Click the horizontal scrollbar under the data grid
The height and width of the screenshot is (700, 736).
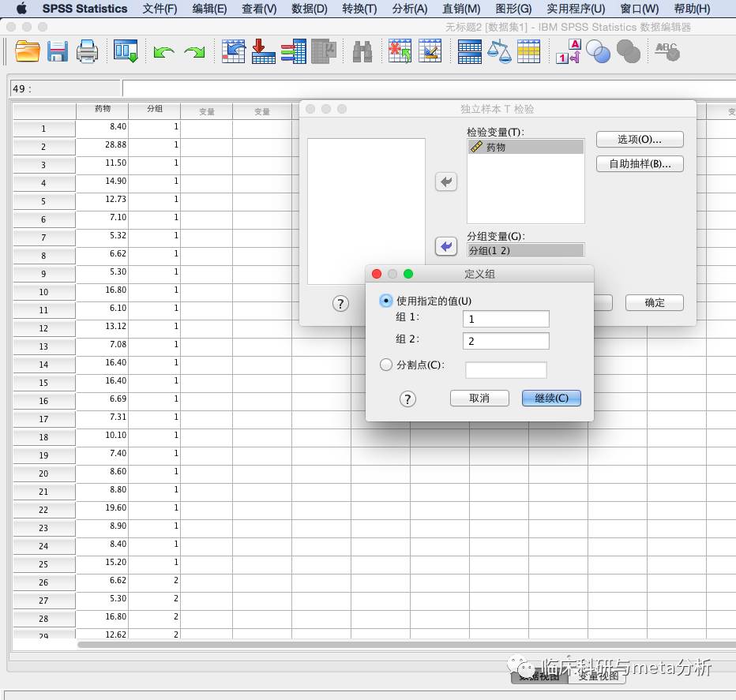click(407, 645)
